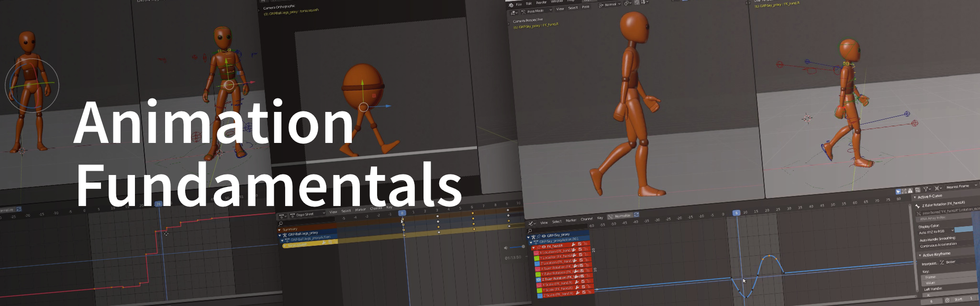
Task: Open the Channel menu in graph editor
Action: pos(586,219)
